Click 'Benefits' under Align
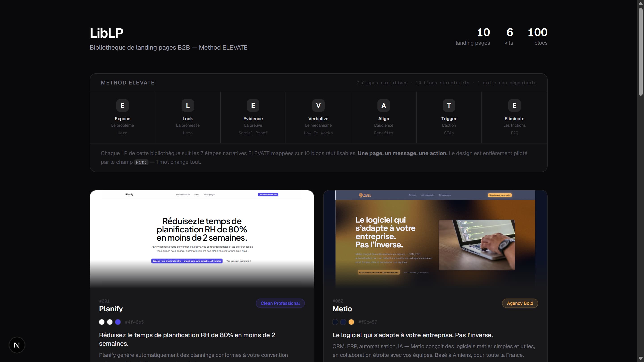Viewport: 644px width, 362px height. pos(383,133)
